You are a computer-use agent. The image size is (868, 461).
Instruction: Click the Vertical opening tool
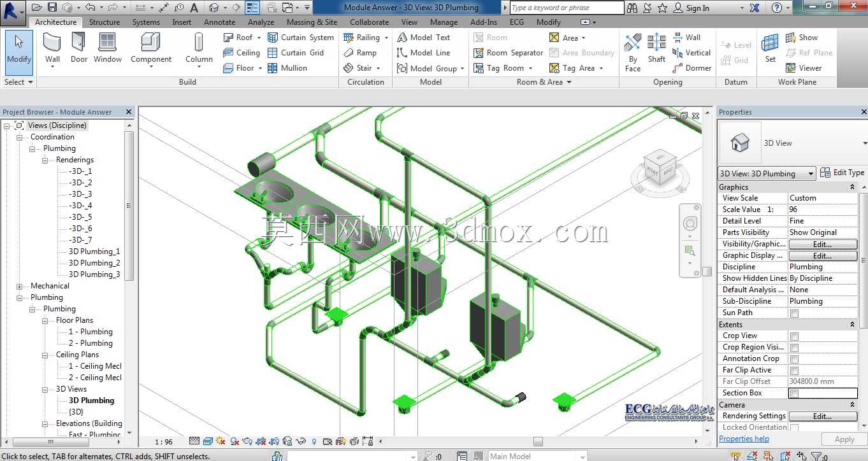(x=691, y=53)
